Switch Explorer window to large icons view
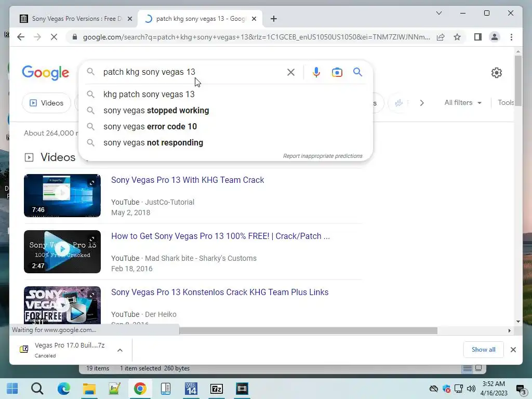The width and height of the screenshot is (532, 399). (x=478, y=368)
